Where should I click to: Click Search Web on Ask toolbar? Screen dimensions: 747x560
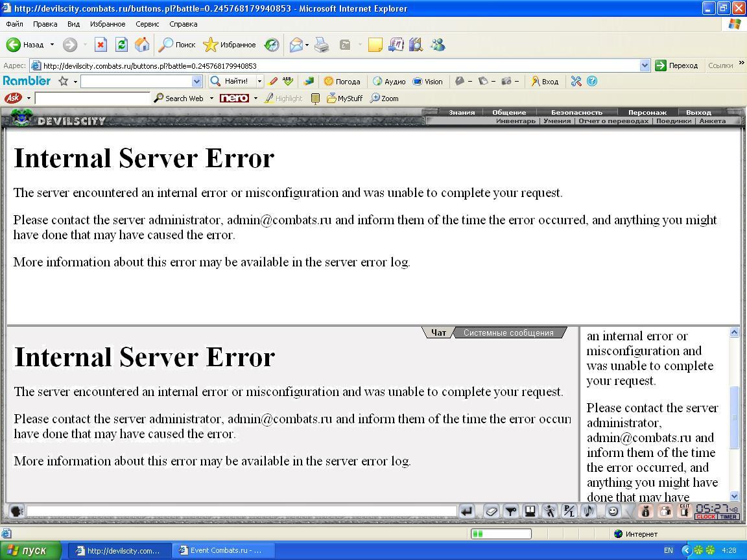[179, 98]
